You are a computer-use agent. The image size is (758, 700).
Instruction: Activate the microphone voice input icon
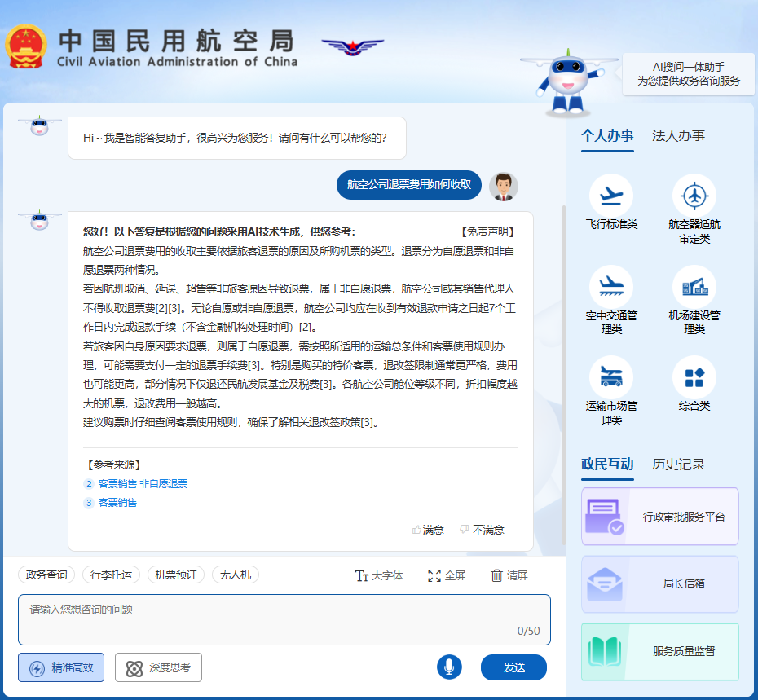[x=449, y=667]
